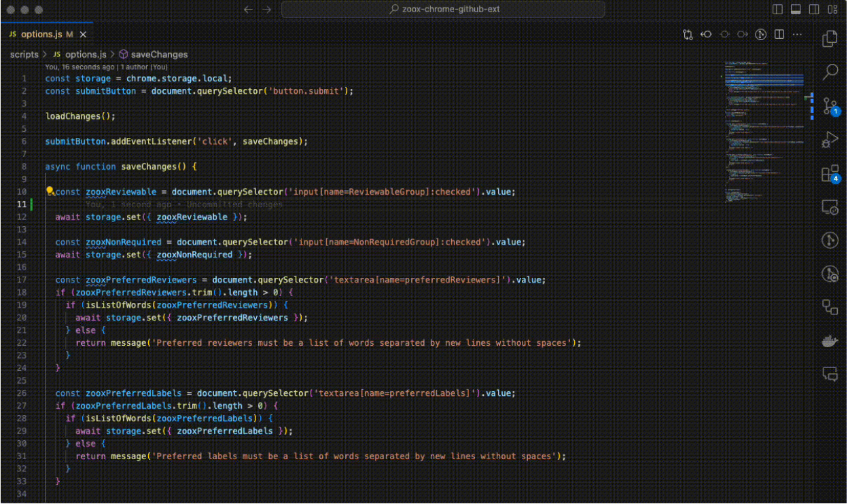848x504 pixels.
Task: Click line number 17 in gutter
Action: 23,280
